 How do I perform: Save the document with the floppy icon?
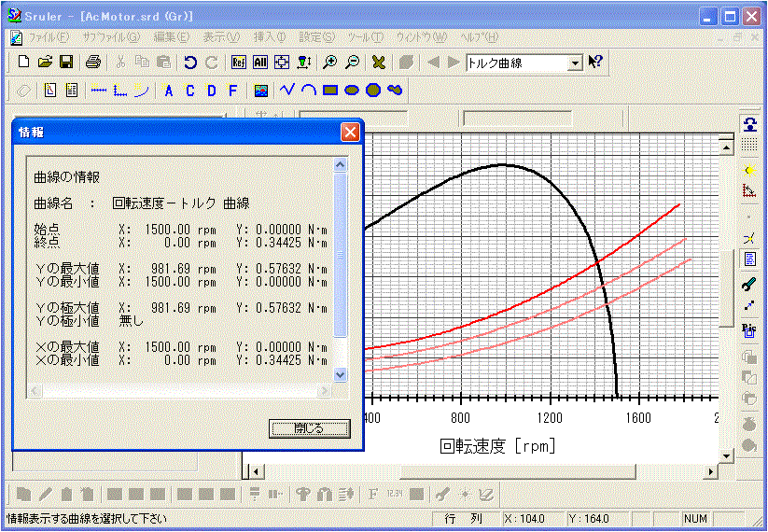coord(66,63)
